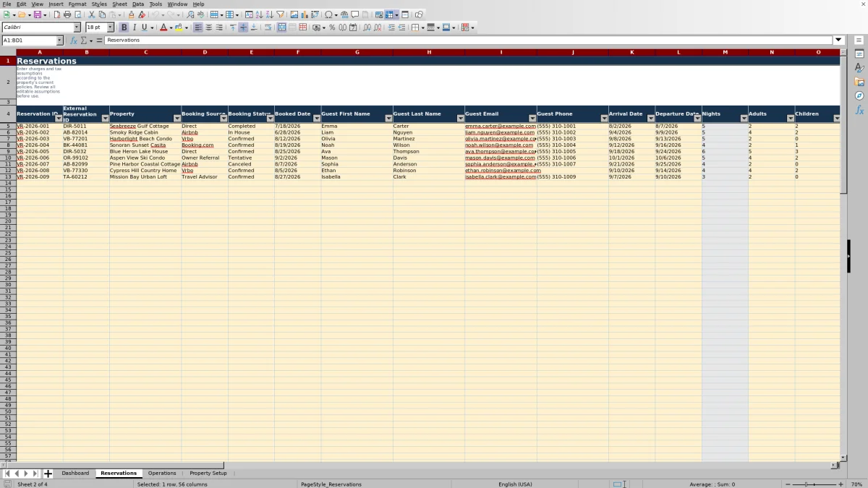Click the AutoFilter funnel icon
This screenshot has height=488, width=868.
click(x=280, y=14)
